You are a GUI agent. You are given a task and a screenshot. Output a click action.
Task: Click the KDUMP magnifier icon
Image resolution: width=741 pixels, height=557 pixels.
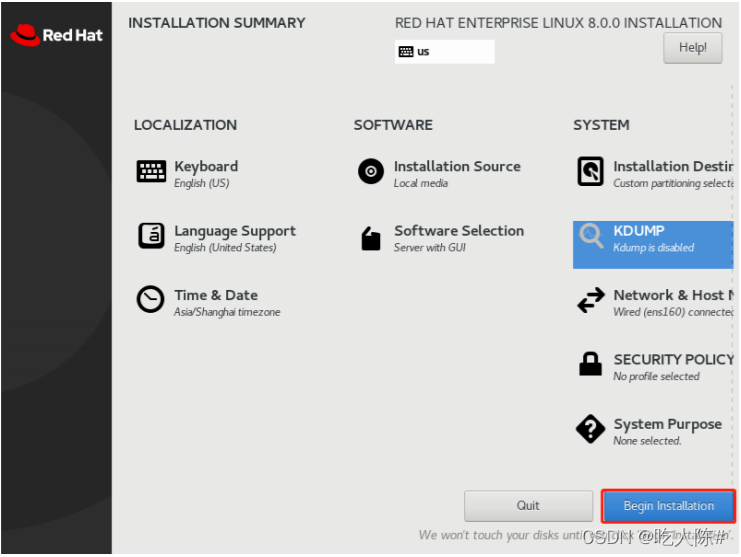click(x=591, y=235)
